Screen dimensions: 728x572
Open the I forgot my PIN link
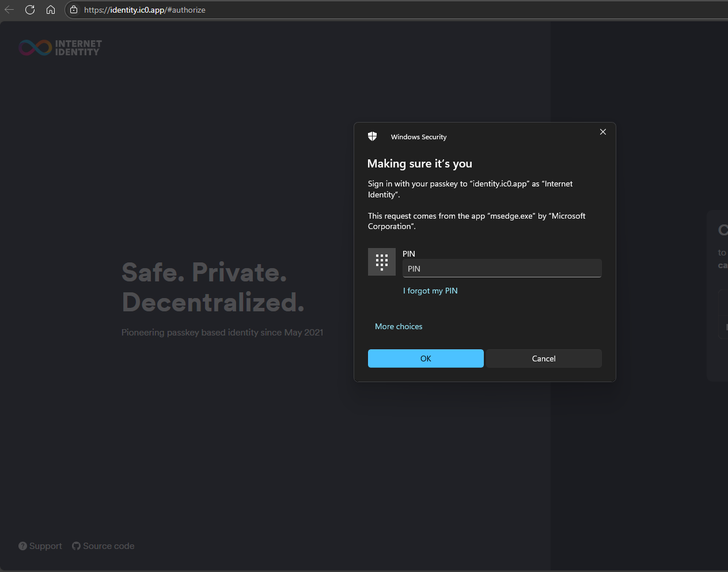430,291
